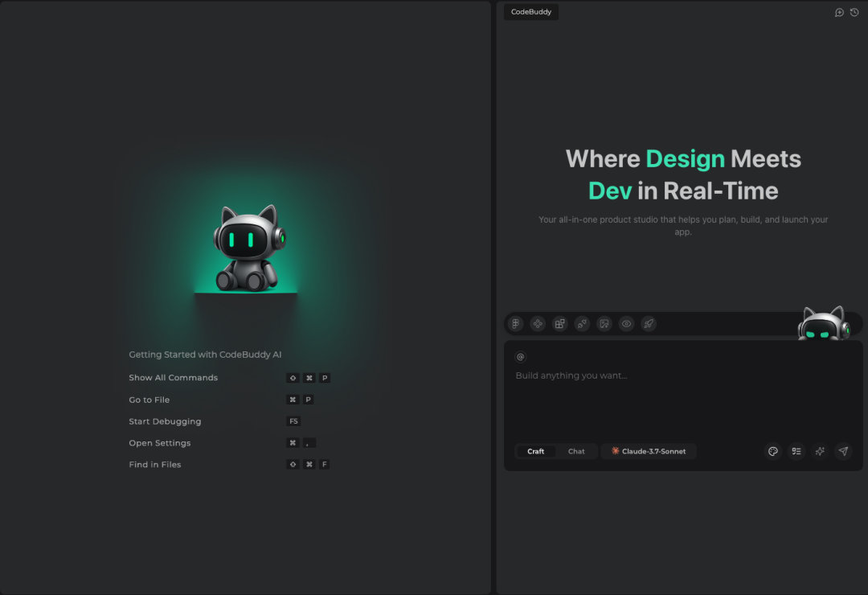Switch to Chat mode
Screen dimensions: 868x595
tap(576, 451)
